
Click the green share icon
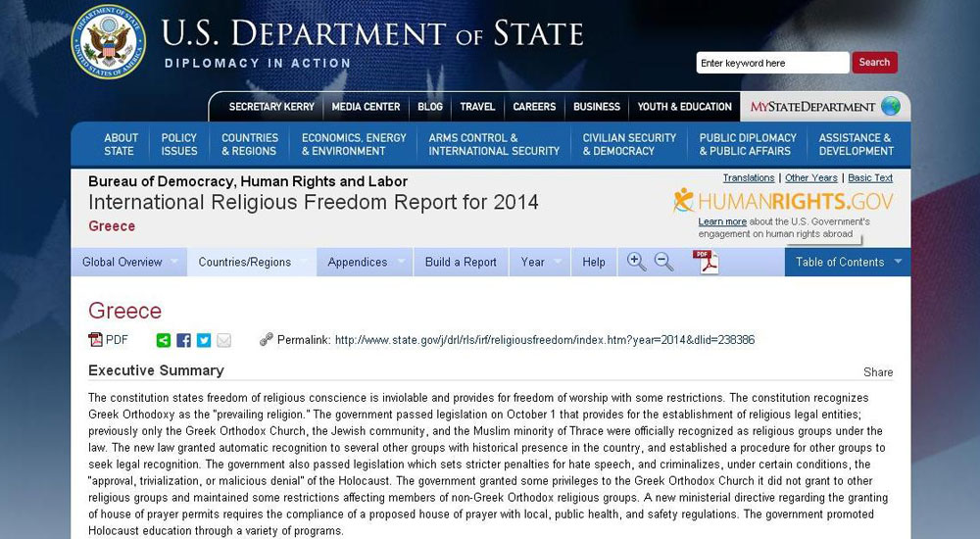coord(163,340)
